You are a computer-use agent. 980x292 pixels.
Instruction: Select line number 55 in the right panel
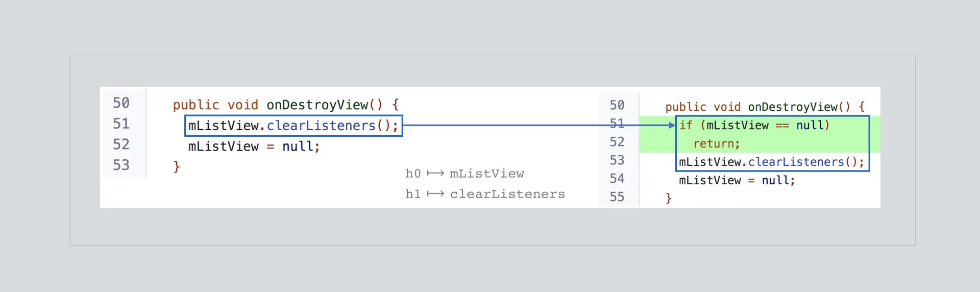click(x=617, y=197)
